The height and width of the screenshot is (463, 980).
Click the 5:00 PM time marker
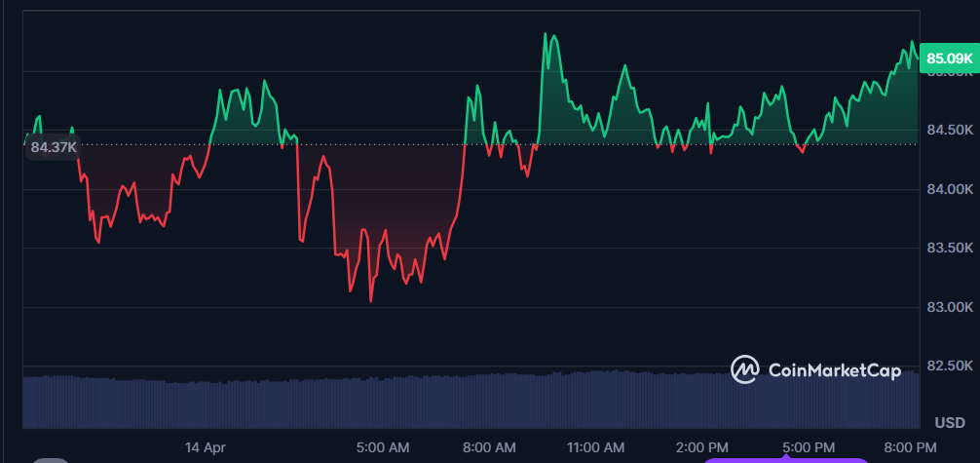click(x=809, y=447)
